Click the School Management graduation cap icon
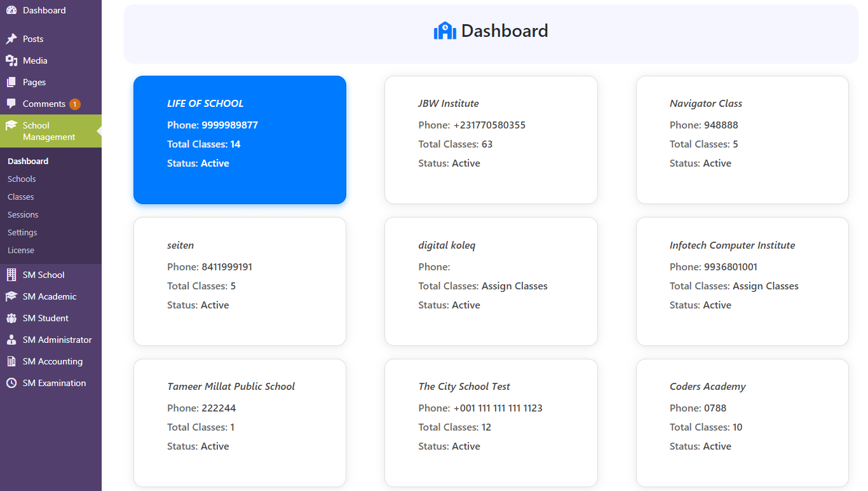 11,125
